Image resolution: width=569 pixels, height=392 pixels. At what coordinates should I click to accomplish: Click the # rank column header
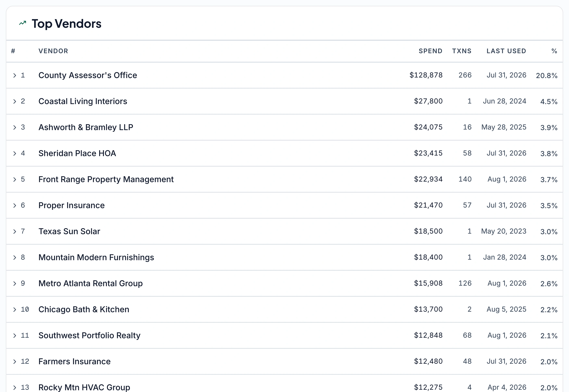tap(13, 51)
